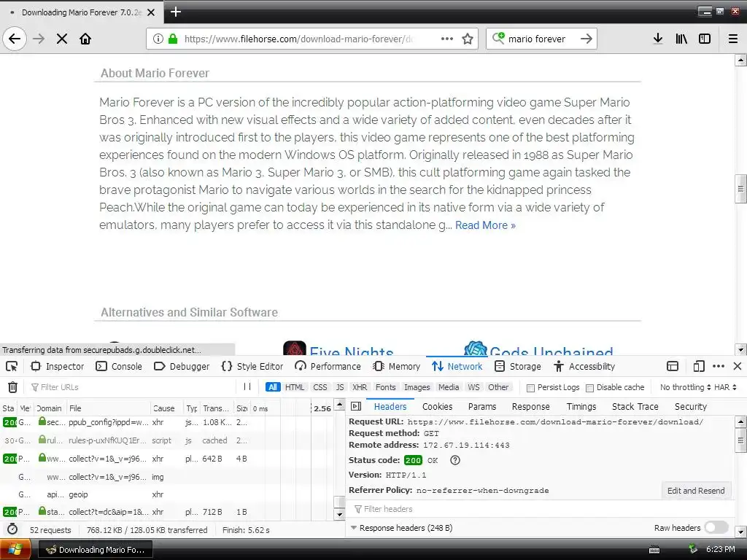Screen dimensions: 747x560
Task: Open the Library bookmarks and history icon
Action: click(681, 39)
